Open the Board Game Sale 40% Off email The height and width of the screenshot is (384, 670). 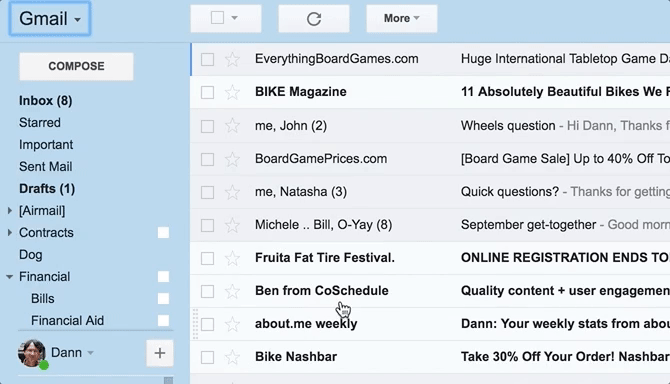[565, 159]
